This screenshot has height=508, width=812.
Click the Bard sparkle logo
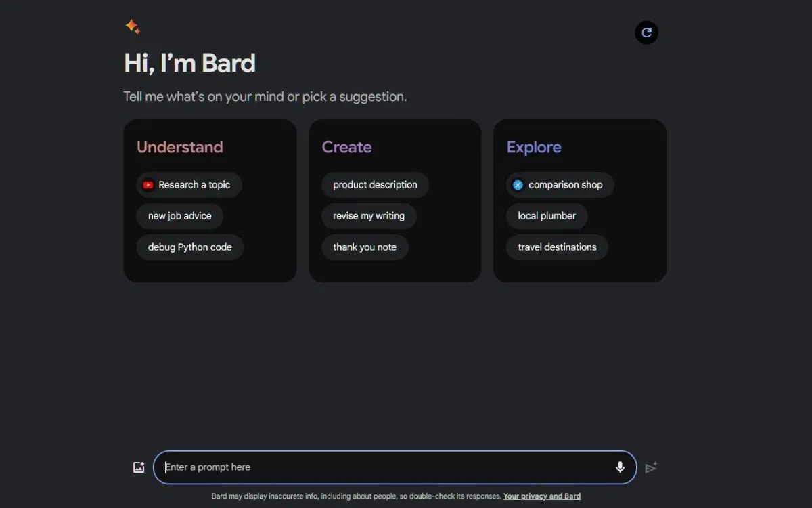(133, 26)
